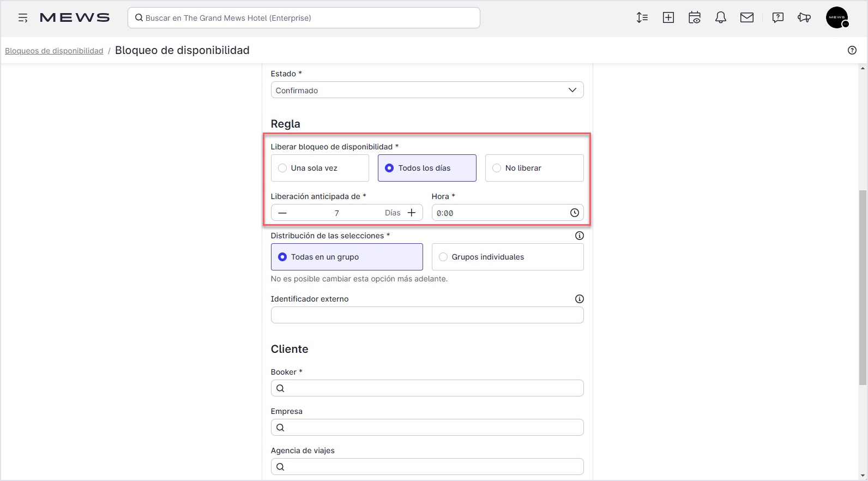868x481 pixels.
Task: Open the main navigation menu icon
Action: pyautogui.click(x=23, y=18)
